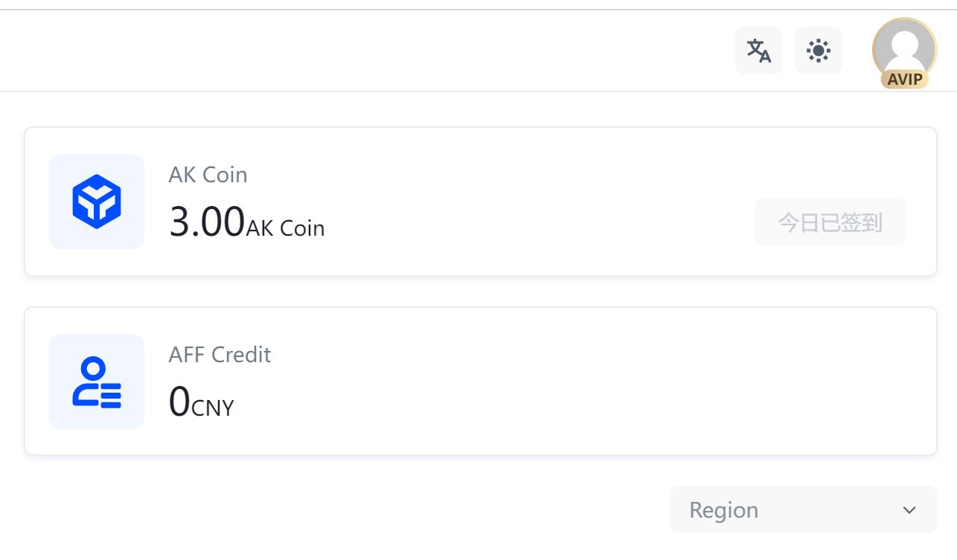The image size is (957, 560).
Task: Click the AFF Credit person icon
Action: pyautogui.click(x=97, y=382)
